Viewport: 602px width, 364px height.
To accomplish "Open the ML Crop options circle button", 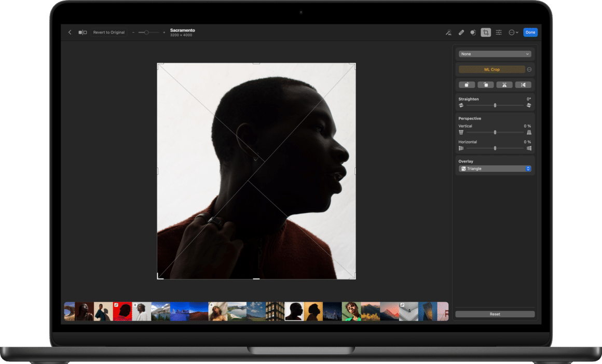I will coord(530,69).
